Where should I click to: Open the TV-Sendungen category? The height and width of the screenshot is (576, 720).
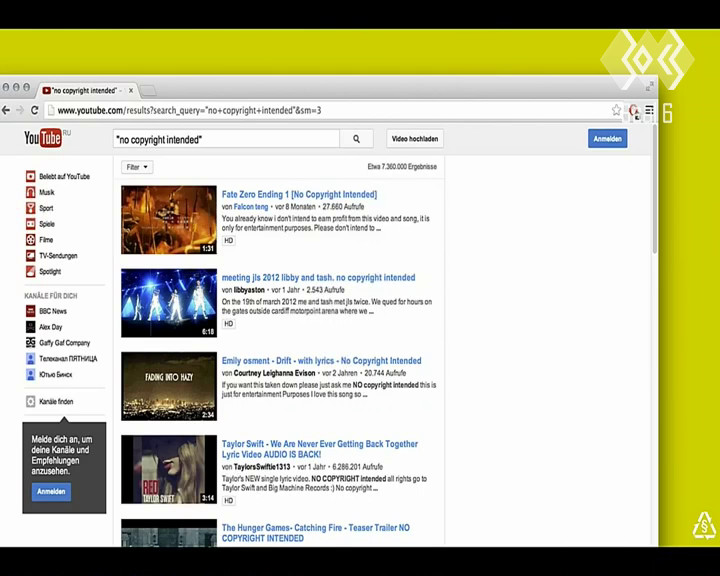(51, 255)
